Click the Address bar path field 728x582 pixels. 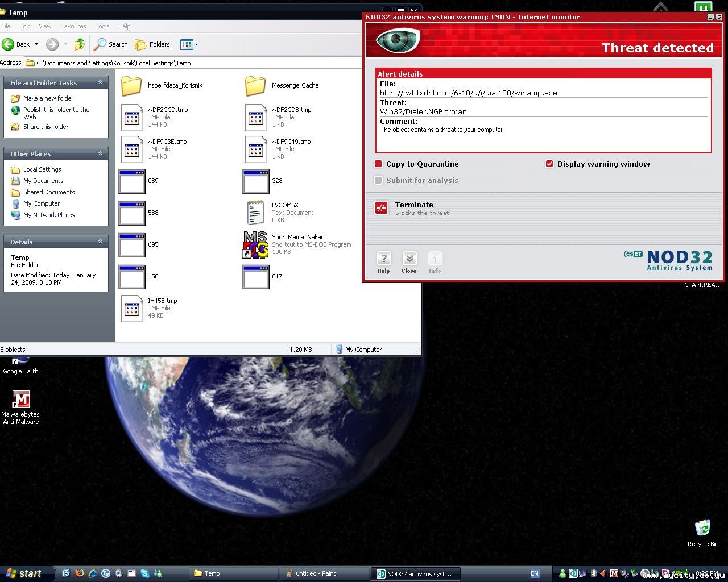tap(193, 63)
